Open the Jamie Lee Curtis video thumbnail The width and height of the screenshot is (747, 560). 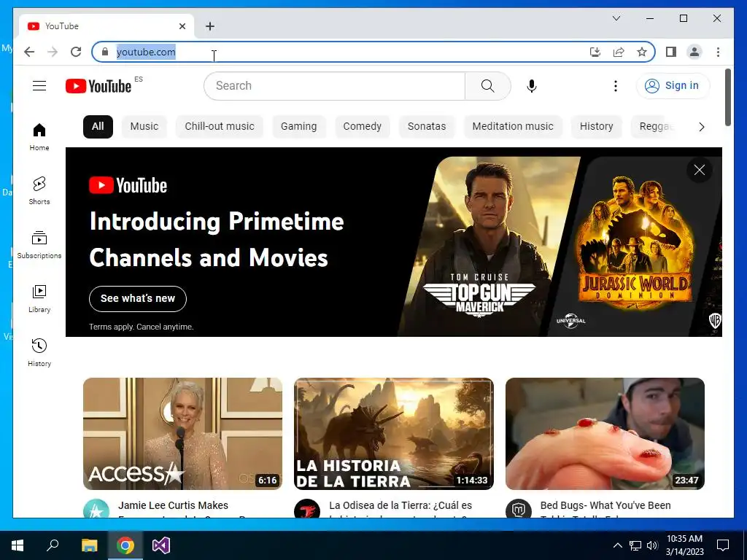(x=182, y=434)
